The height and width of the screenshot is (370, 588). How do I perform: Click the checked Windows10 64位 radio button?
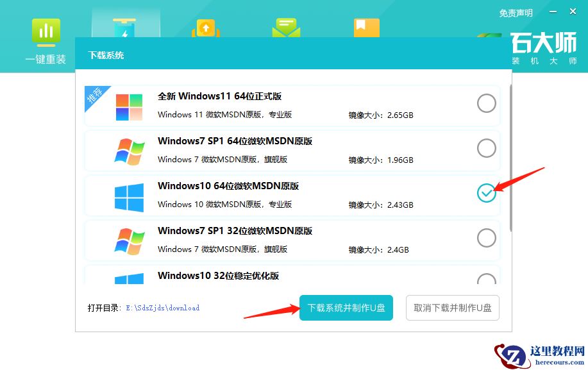pyautogui.click(x=486, y=193)
